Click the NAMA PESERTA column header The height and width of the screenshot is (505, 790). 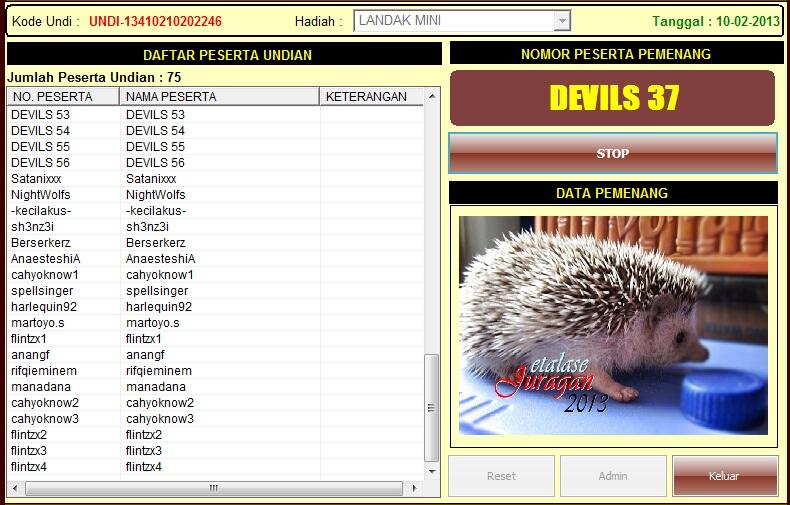tap(219, 97)
